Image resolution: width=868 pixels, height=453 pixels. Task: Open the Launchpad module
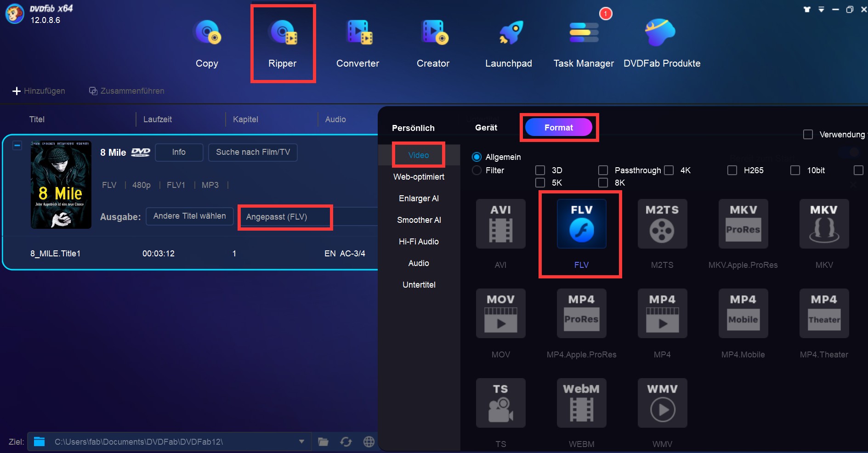point(509,44)
